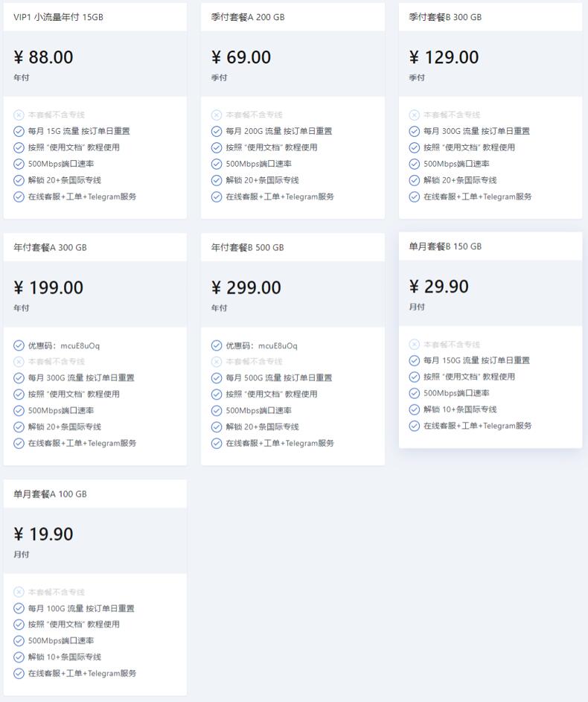Click the checkmark beside coupon code mcuE8uOq on 年付套餐A
Screen dimensions: 588x702
pos(19,345)
